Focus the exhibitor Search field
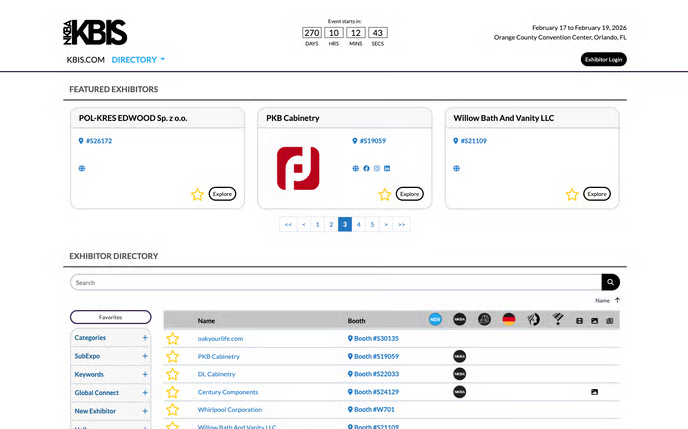 (x=336, y=282)
